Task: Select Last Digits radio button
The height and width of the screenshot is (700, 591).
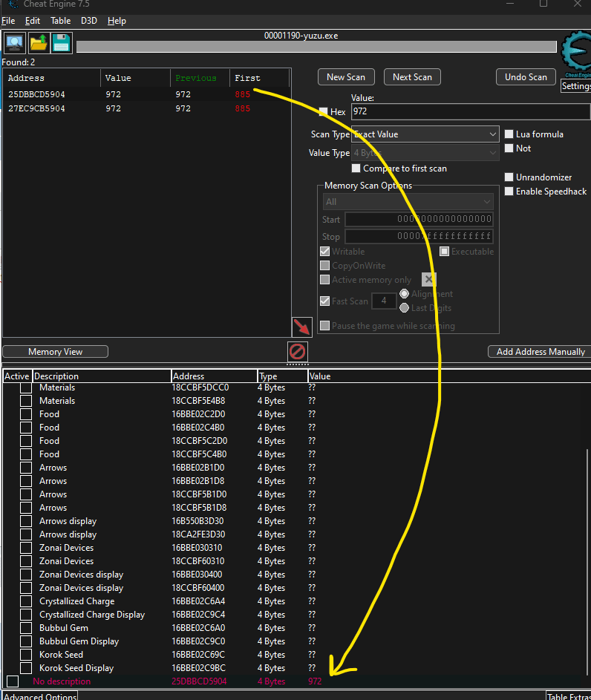Action: tap(405, 307)
